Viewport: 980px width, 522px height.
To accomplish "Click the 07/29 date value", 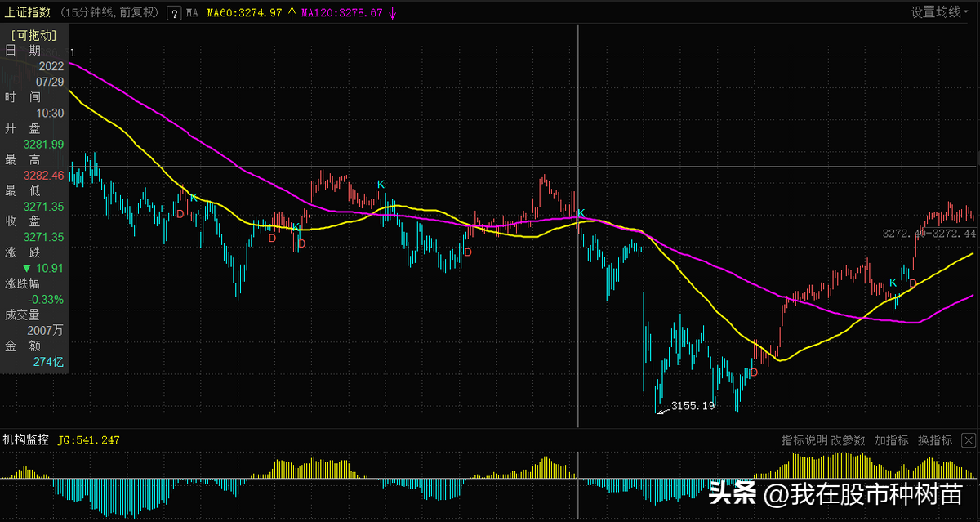I will (50, 82).
